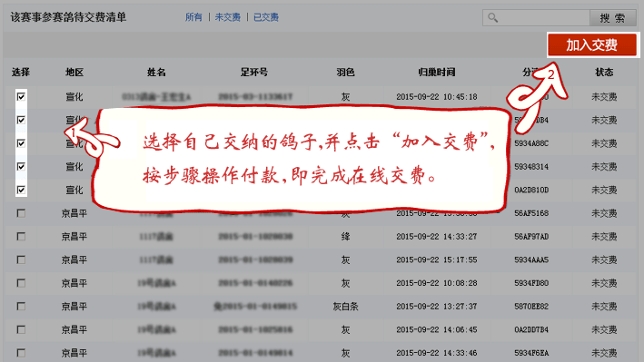Image resolution: width=644 pixels, height=362 pixels.
Task: Click the 搜索 search button
Action: (x=612, y=17)
